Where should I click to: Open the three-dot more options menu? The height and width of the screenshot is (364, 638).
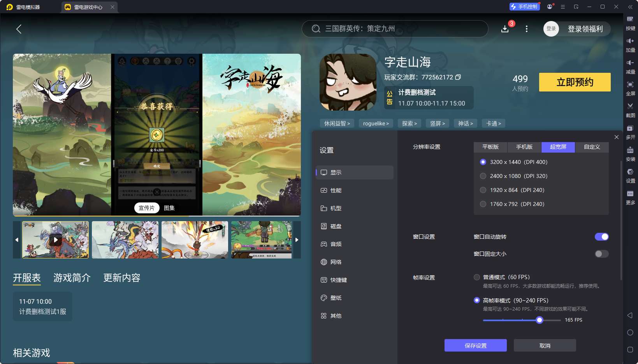[527, 29]
